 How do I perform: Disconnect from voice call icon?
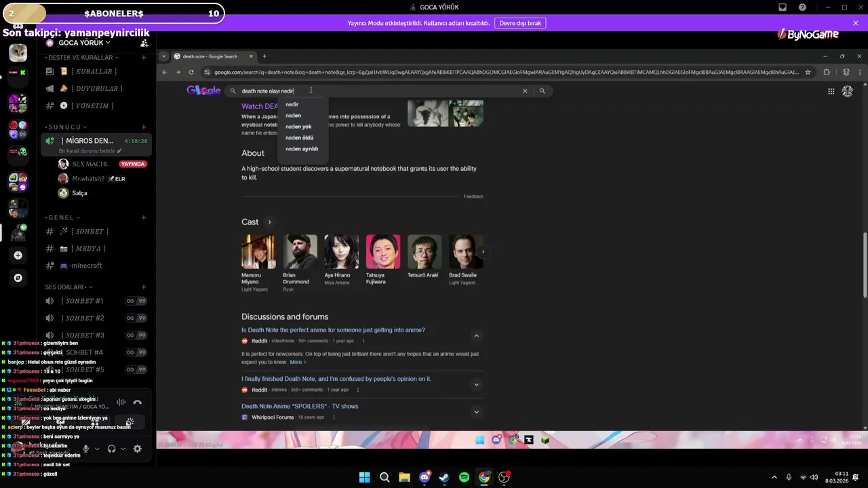click(x=138, y=403)
